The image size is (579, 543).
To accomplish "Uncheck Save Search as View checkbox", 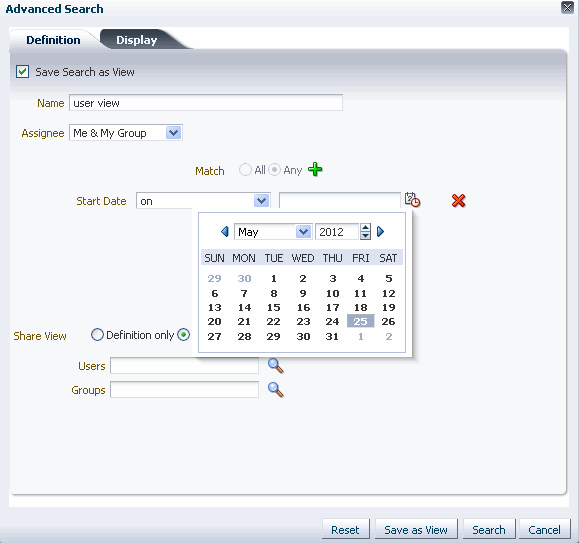I will (x=23, y=72).
